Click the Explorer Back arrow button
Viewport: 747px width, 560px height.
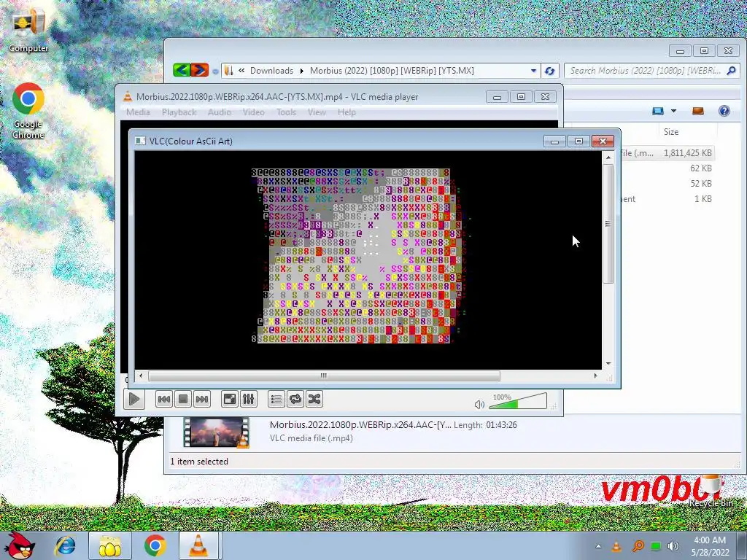[x=182, y=71]
